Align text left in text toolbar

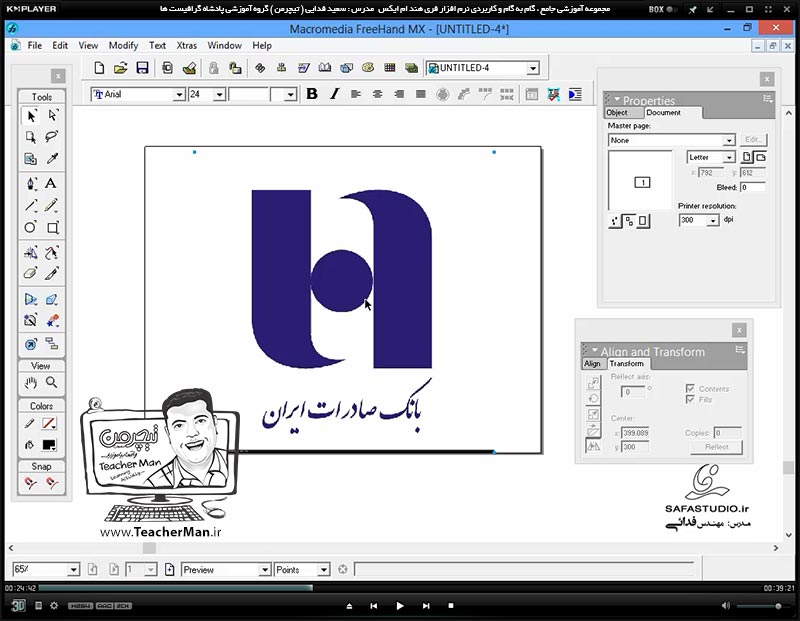356,94
